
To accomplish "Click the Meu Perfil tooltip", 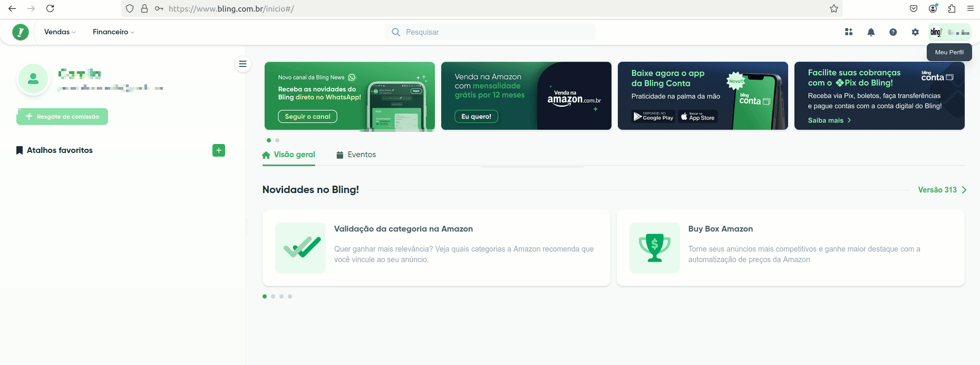I will pyautogui.click(x=949, y=52).
